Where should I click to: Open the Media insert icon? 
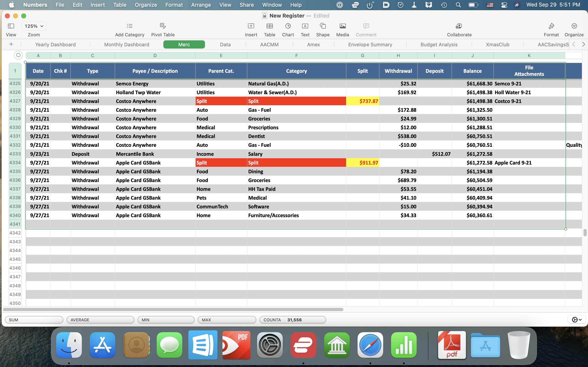pos(342,26)
